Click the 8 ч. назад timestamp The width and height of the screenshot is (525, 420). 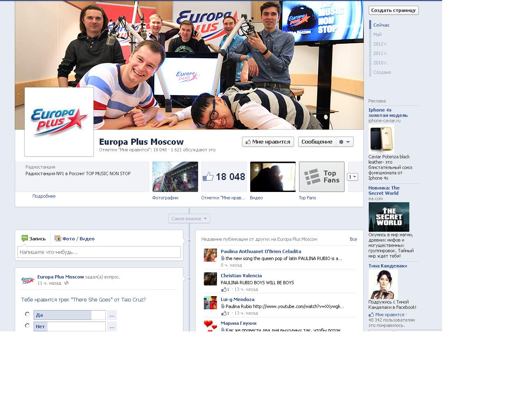click(231, 265)
